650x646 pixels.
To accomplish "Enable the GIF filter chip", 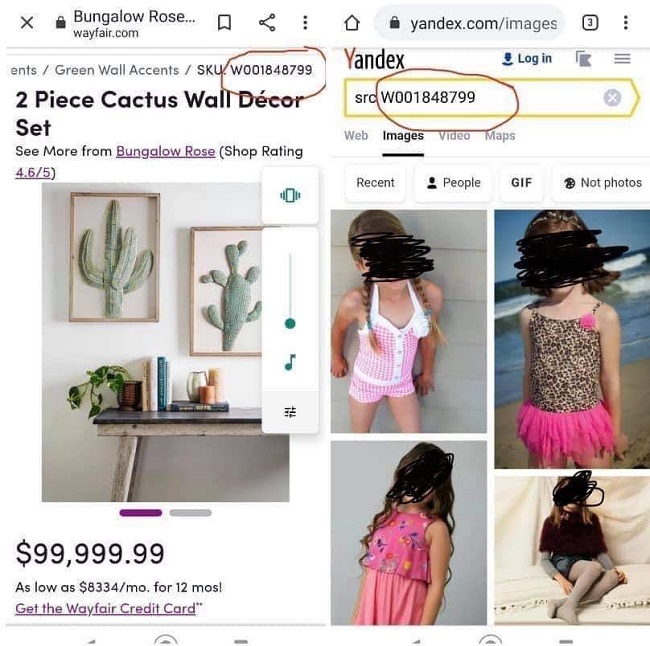I will (x=521, y=183).
